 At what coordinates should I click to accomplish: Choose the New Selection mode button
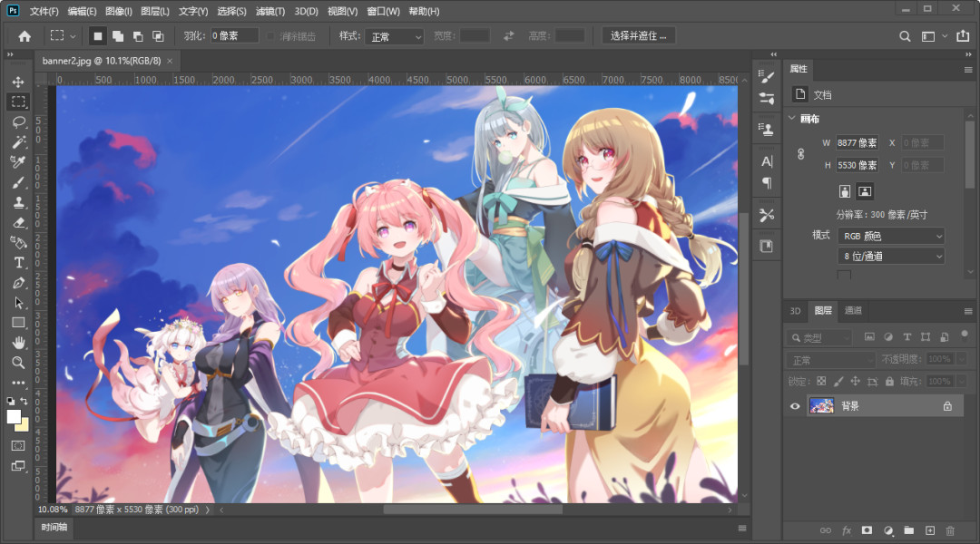97,36
